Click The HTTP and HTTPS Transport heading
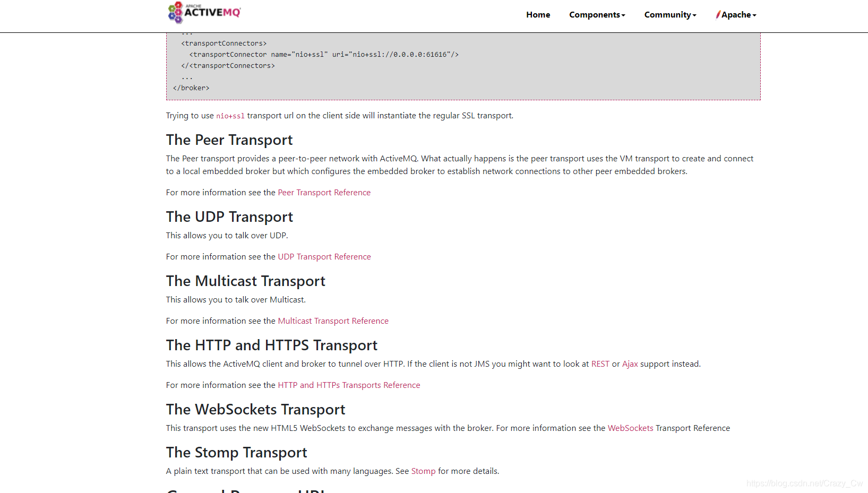 (272, 345)
